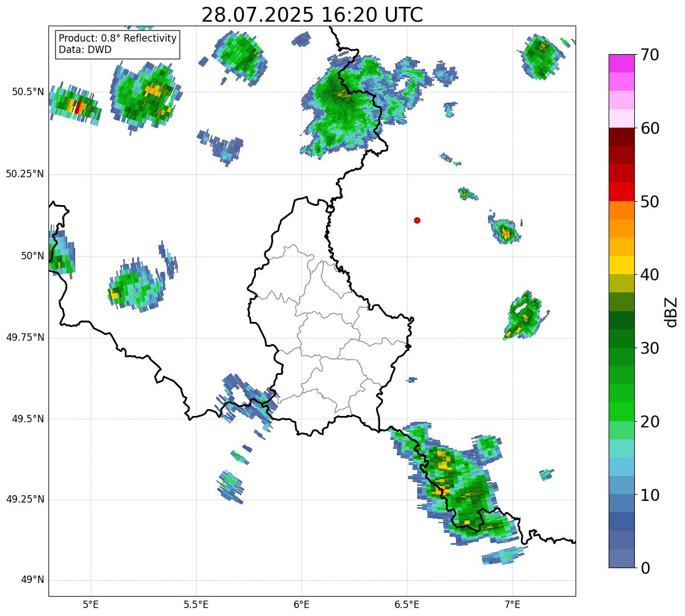Click the title '28.07.2025 16:20 UTC'

[x=312, y=14]
